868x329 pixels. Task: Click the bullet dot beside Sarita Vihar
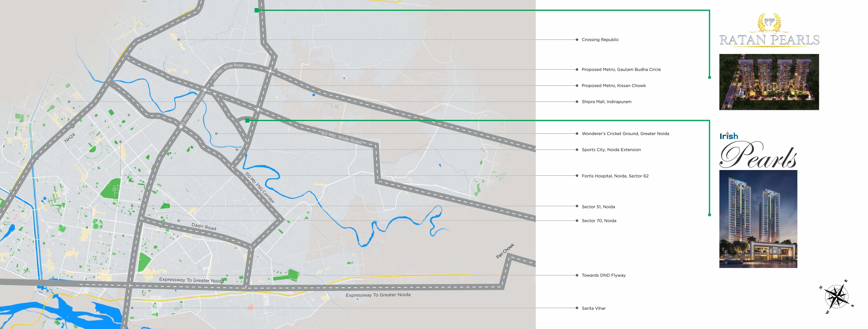point(577,308)
